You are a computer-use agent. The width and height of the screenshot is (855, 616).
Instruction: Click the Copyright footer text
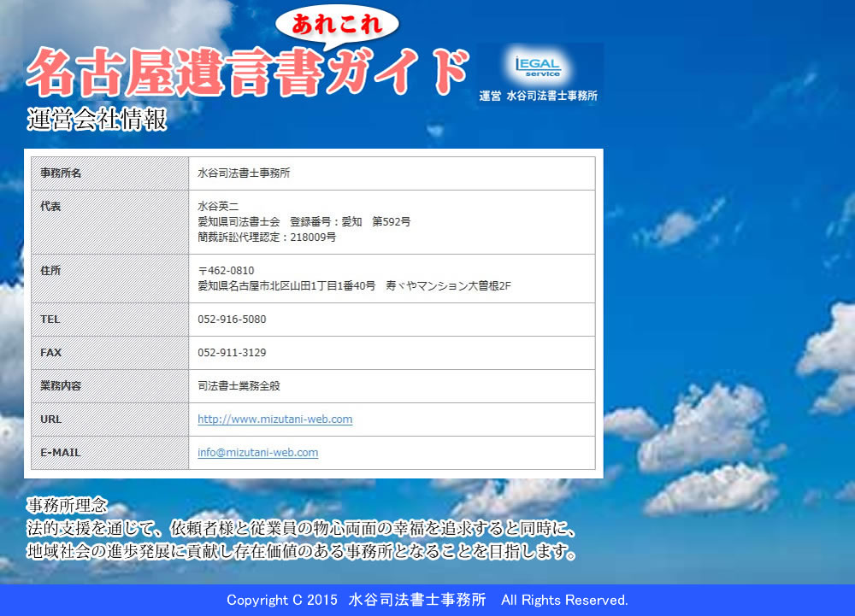427,600
